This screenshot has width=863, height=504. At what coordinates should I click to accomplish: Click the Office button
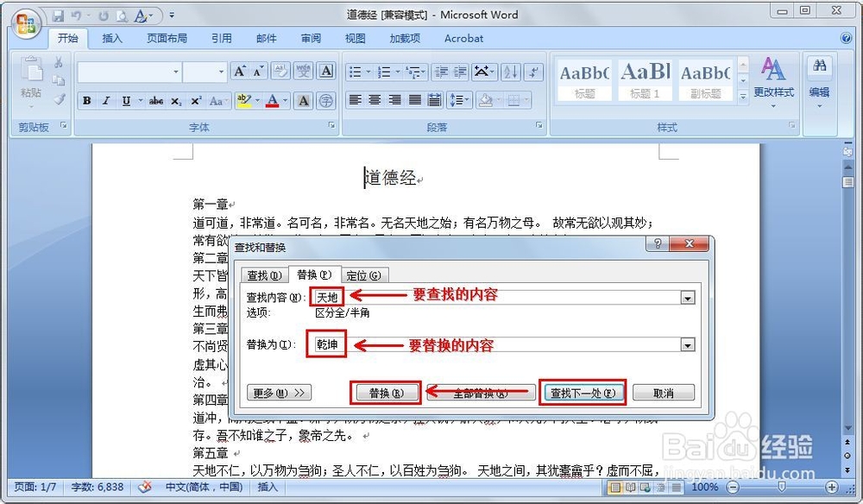(24, 24)
